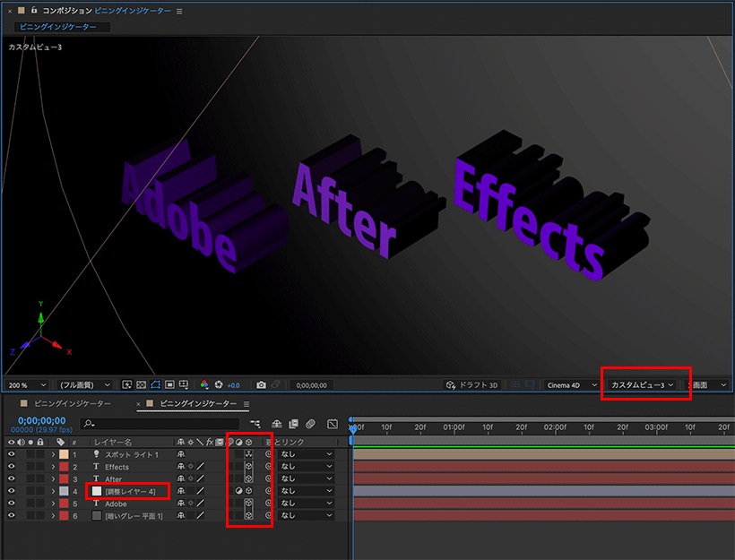The image size is (735, 560).
Task: Open the Cinema 4D renderer dropdown
Action: 571,385
